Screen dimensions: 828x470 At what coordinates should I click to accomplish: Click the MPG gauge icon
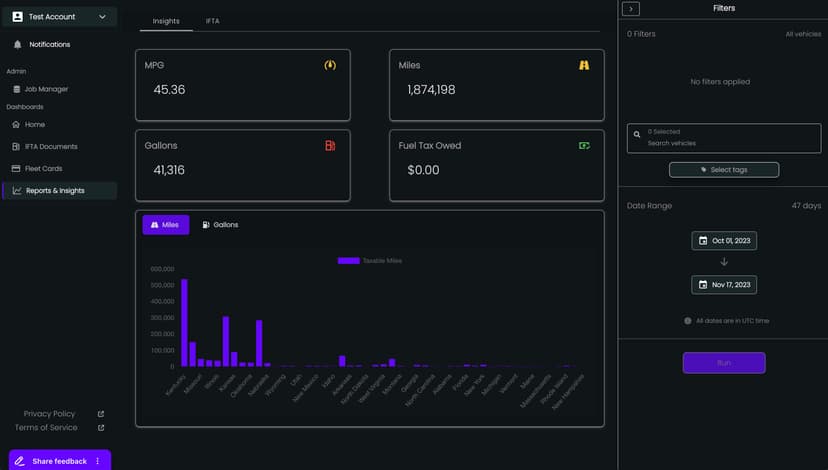[x=330, y=65]
